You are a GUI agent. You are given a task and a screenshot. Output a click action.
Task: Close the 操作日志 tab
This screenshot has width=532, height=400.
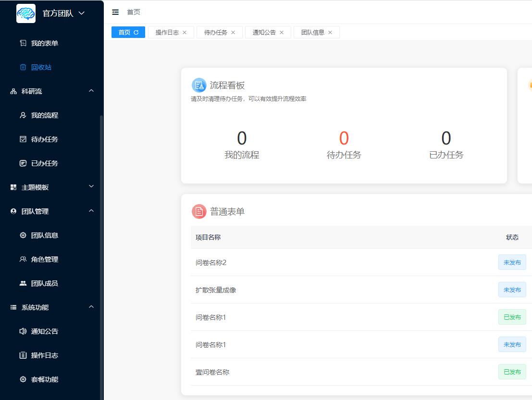(185, 33)
